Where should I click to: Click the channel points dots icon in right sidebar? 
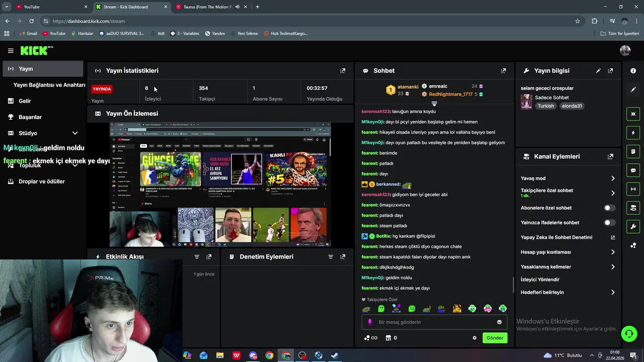tap(633, 245)
